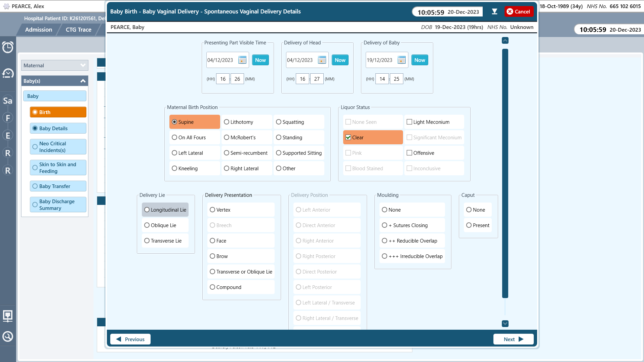Switch to Admission tab
Screen dimensions: 644x362
click(39, 30)
